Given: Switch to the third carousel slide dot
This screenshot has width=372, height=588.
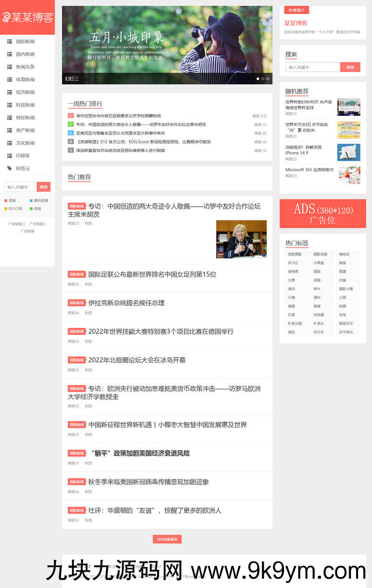Looking at the screenshot, I should [268, 79].
